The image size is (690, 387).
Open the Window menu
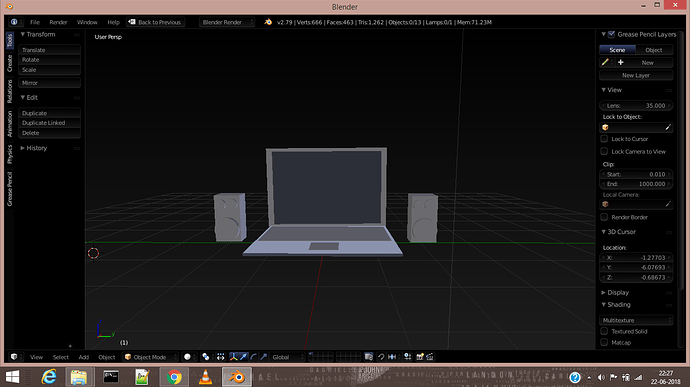(87, 22)
